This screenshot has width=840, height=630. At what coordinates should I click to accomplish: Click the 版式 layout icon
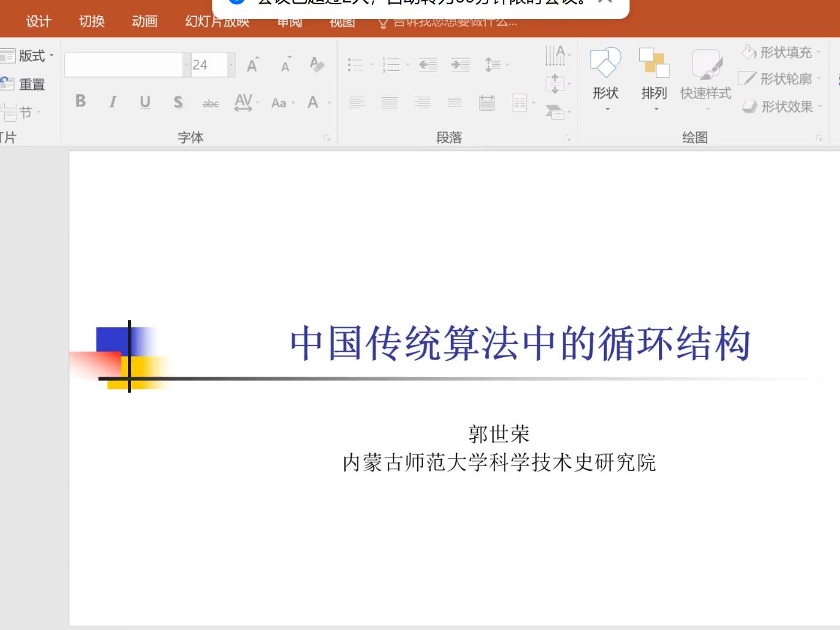click(x=7, y=56)
